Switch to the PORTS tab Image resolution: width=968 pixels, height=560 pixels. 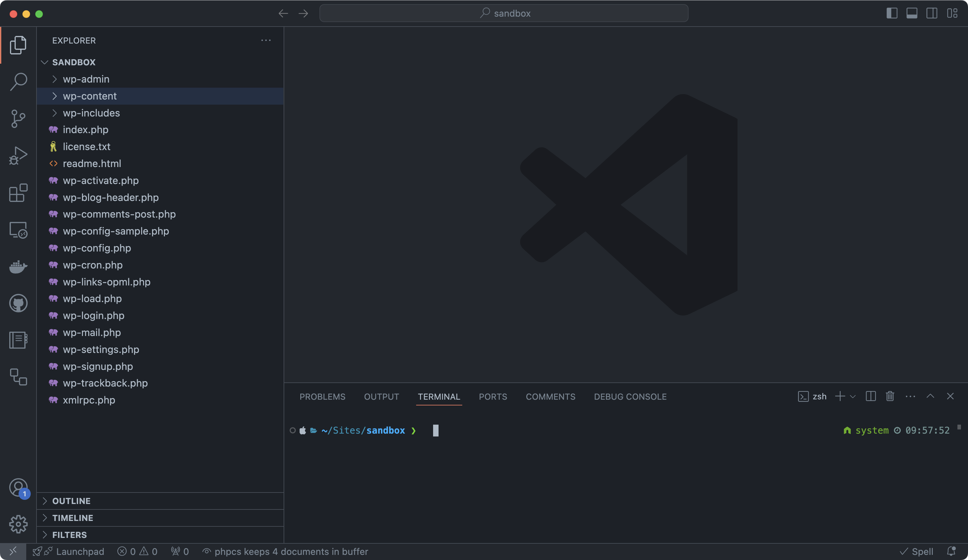click(x=493, y=397)
